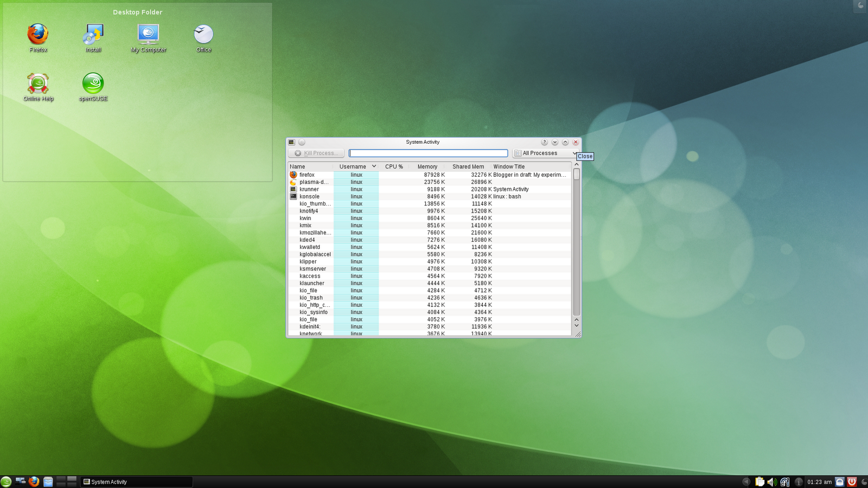Click the help question-mark button

coord(544,142)
